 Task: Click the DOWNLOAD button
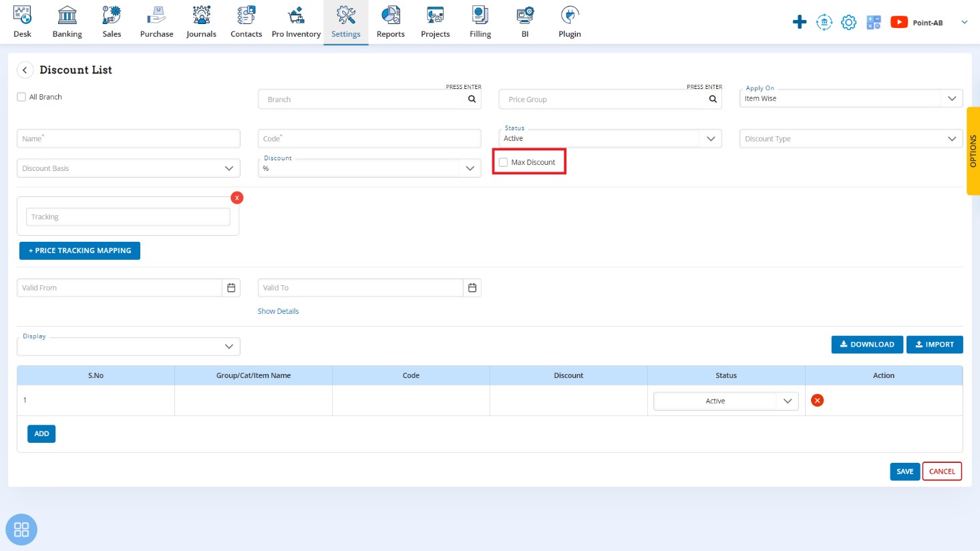coord(867,345)
